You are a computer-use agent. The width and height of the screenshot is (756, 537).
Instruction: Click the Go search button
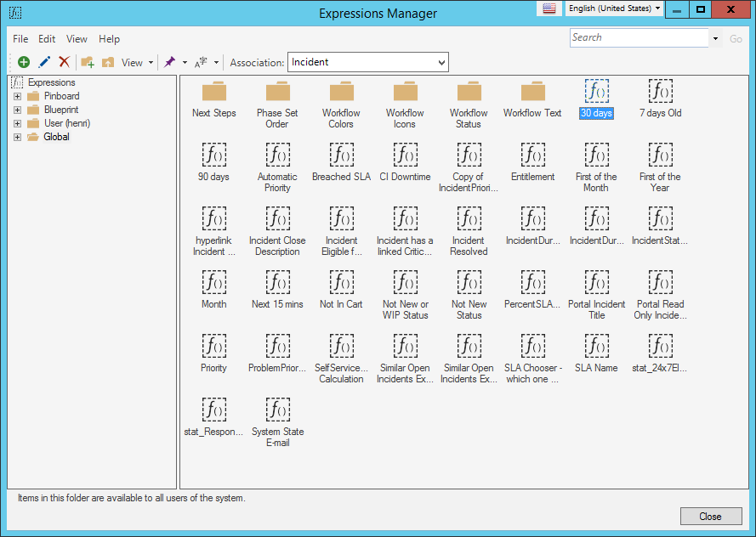click(736, 39)
